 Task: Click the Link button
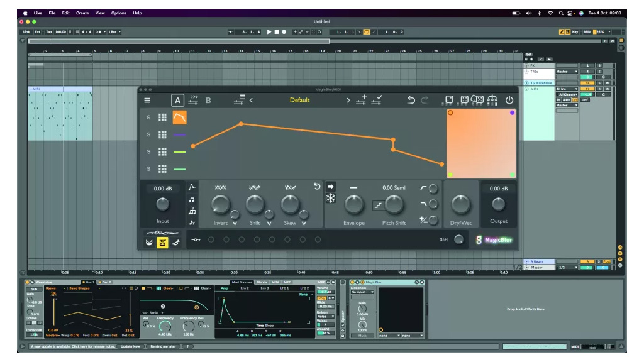[x=26, y=31]
